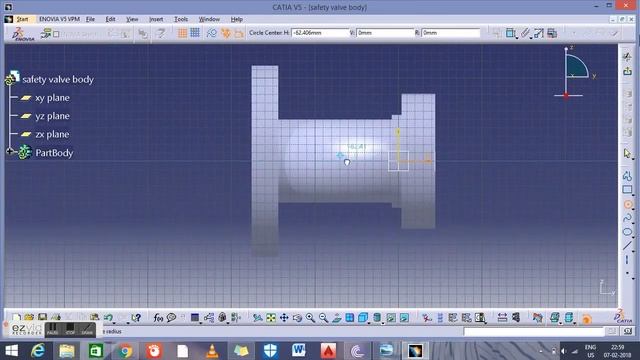Open the Tools menu
This screenshot has height=360, width=640.
pyautogui.click(x=181, y=19)
